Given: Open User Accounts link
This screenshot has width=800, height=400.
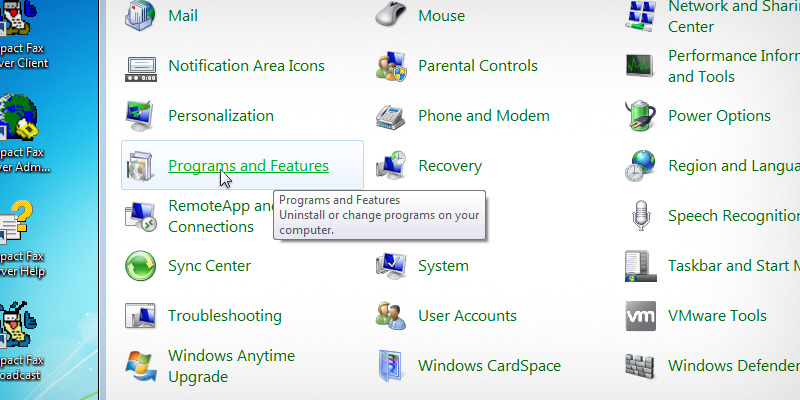Looking at the screenshot, I should [467, 316].
